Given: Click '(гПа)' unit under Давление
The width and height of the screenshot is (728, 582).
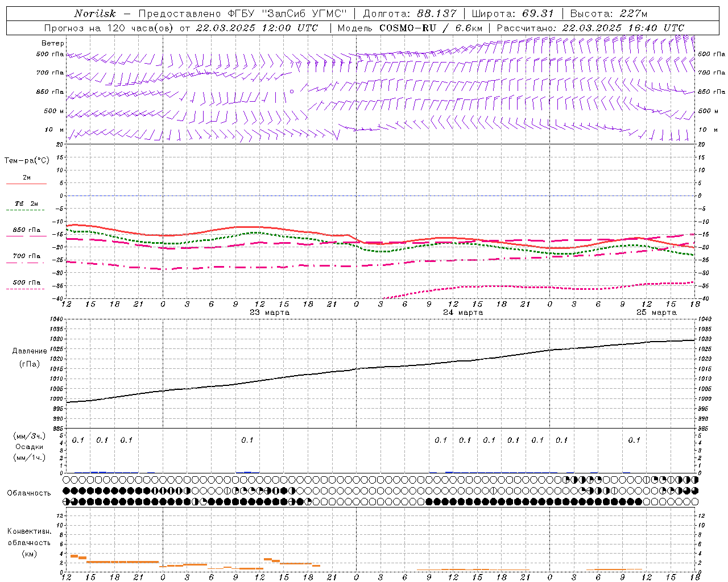Looking at the screenshot, I should [30, 364].
